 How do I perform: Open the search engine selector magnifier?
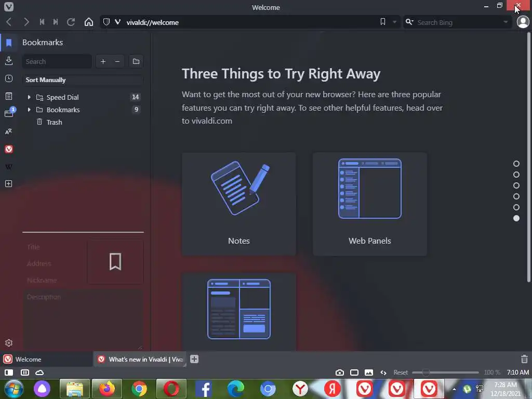[x=409, y=22]
